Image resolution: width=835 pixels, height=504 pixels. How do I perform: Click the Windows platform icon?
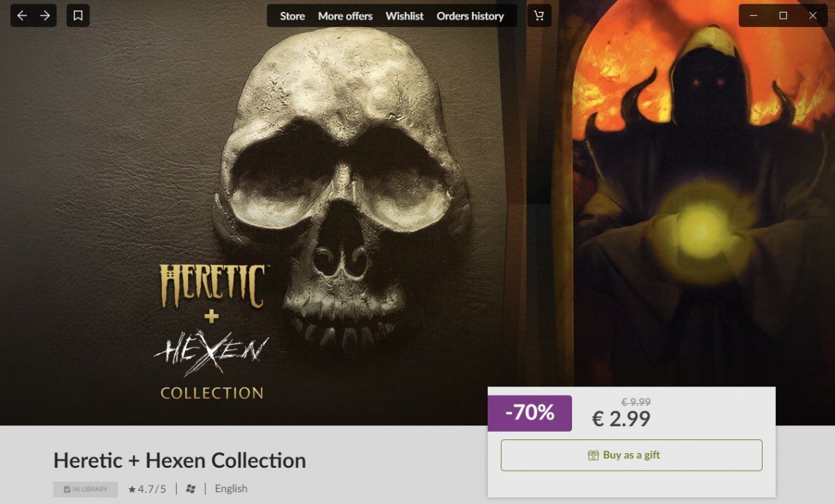191,489
